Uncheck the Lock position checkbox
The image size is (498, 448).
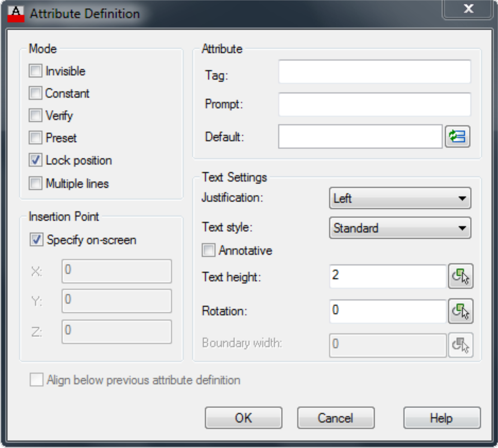click(35, 160)
